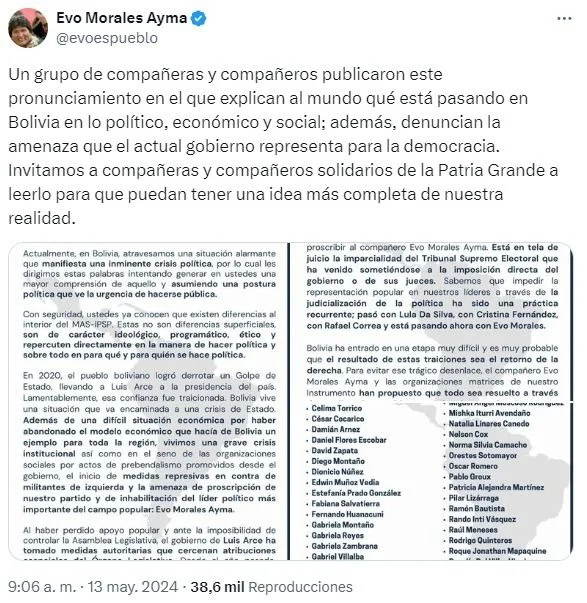The height and width of the screenshot is (603, 587).
Task: Click paragraph beginning 'En 2020, el pueblo boliviano'
Action: [149, 443]
